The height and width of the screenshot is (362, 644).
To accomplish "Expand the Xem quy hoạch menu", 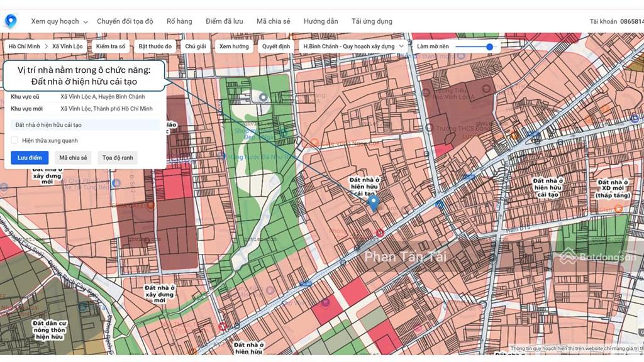I will point(59,21).
